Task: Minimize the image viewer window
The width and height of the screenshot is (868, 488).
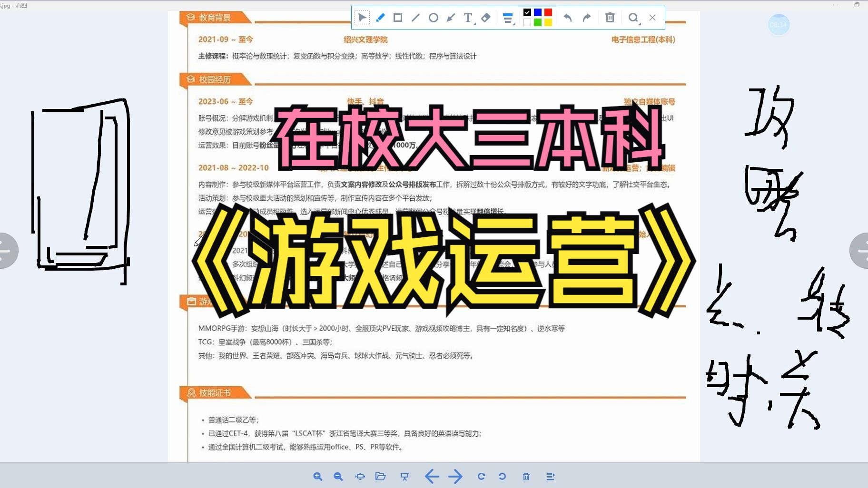Action: [x=836, y=5]
